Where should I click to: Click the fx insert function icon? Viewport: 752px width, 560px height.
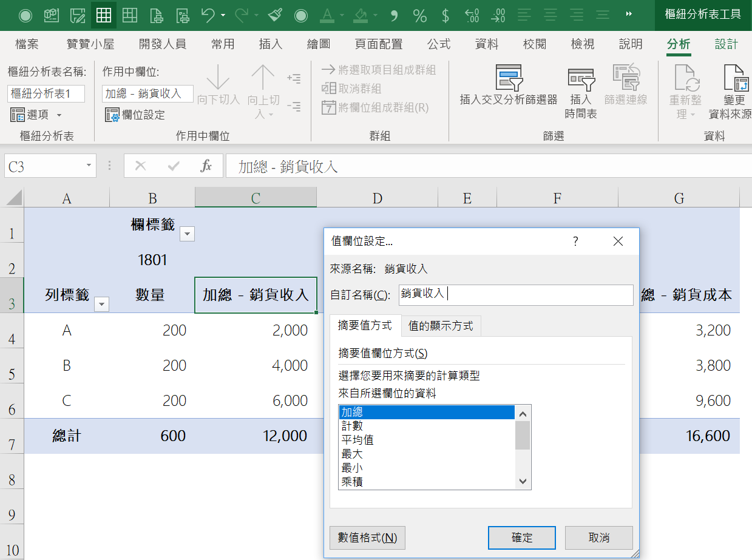click(x=206, y=166)
